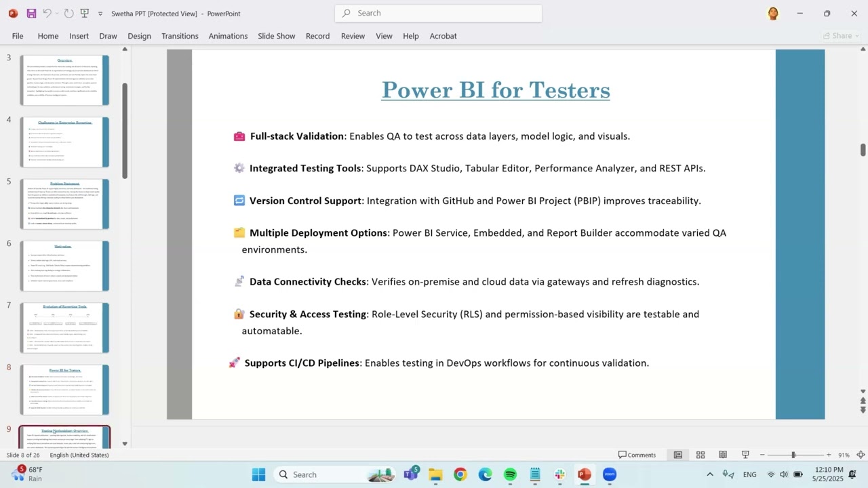Open the undo history dropdown arrow
The image size is (868, 488).
click(57, 14)
